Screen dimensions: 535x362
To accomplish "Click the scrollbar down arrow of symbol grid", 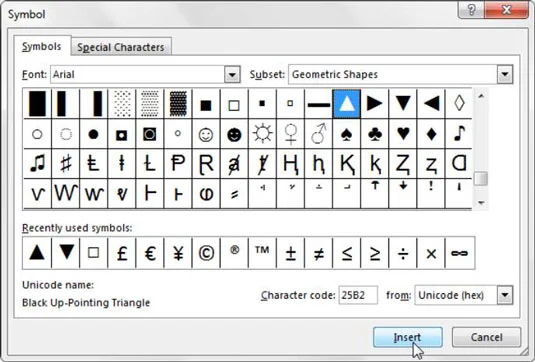I will click(481, 203).
